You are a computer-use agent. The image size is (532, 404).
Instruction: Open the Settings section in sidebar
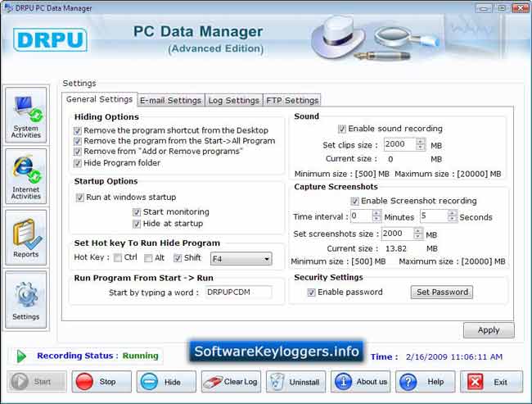[26, 300]
